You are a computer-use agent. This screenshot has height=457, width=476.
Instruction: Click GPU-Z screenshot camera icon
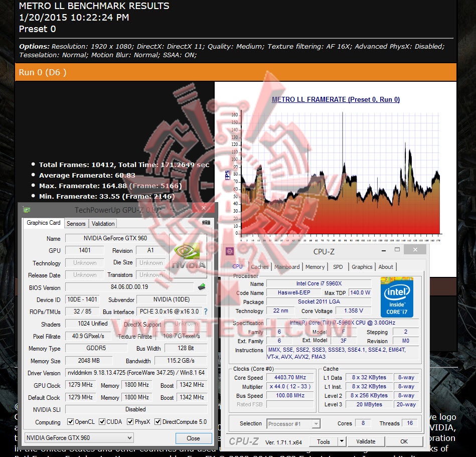point(206,223)
